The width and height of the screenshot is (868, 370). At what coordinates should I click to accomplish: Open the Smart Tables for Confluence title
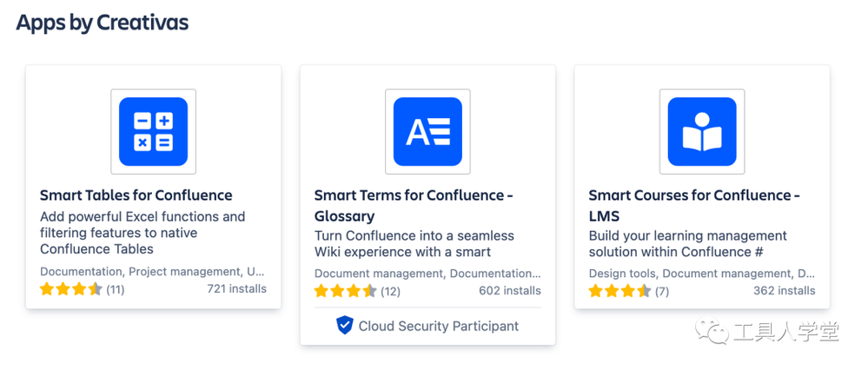(136, 195)
